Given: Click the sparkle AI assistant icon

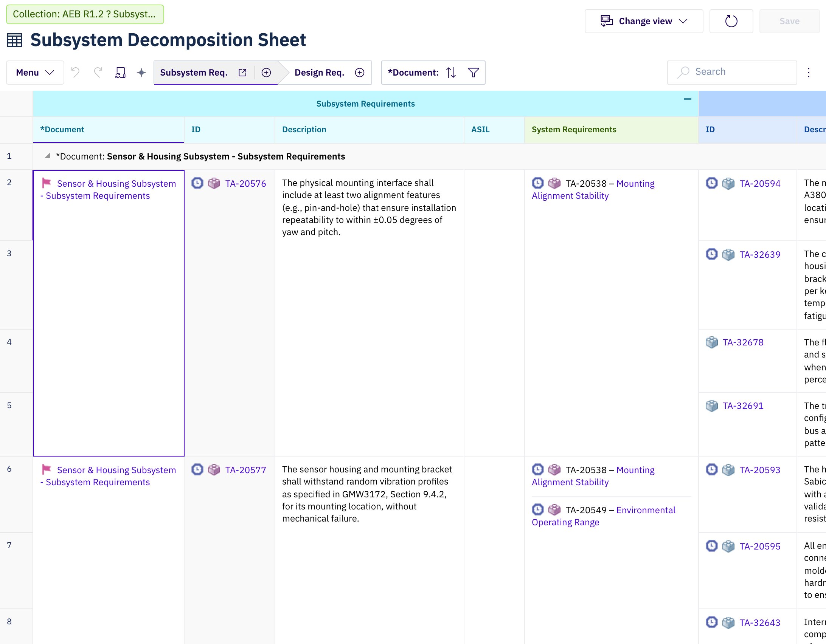Looking at the screenshot, I should 141,72.
